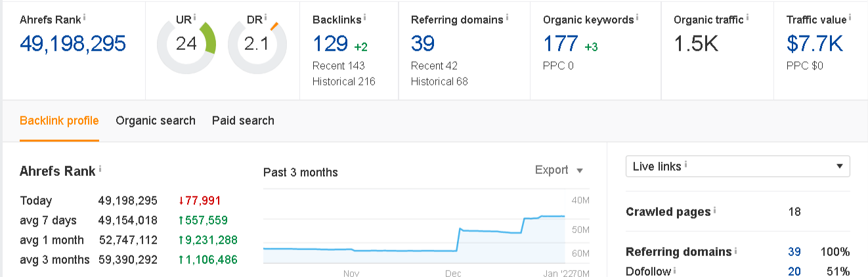Click the Organic traffic value 1.5K
The image size is (868, 277).
pos(697,44)
